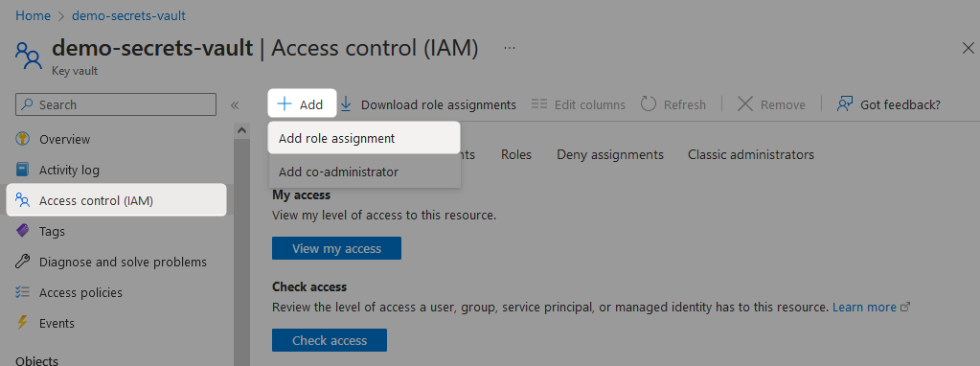The image size is (980, 366).
Task: Open Diagnose and solve problems wrench icon
Action: tap(22, 262)
